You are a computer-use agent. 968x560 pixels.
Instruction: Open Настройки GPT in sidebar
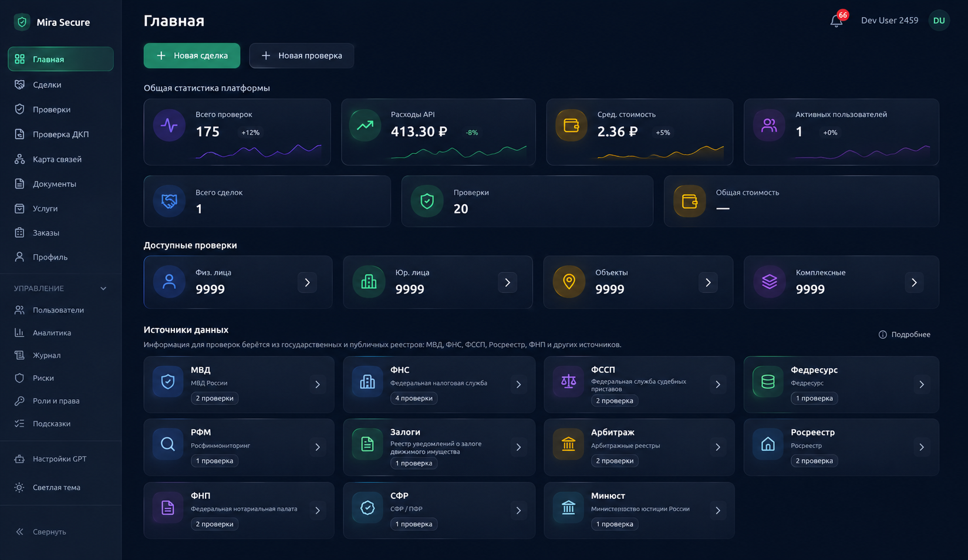(60, 459)
